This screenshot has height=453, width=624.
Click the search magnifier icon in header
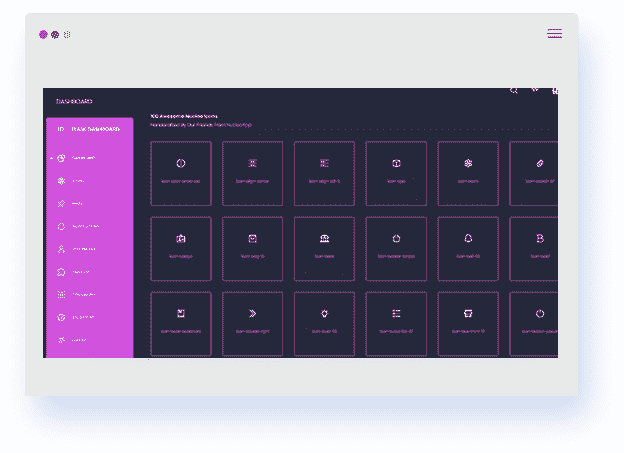click(514, 91)
